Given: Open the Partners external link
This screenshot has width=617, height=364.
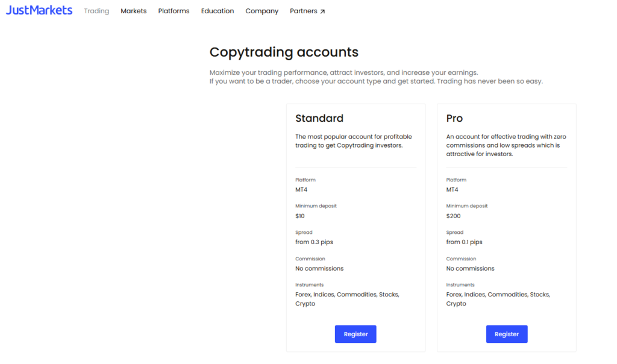Looking at the screenshot, I should [x=307, y=11].
